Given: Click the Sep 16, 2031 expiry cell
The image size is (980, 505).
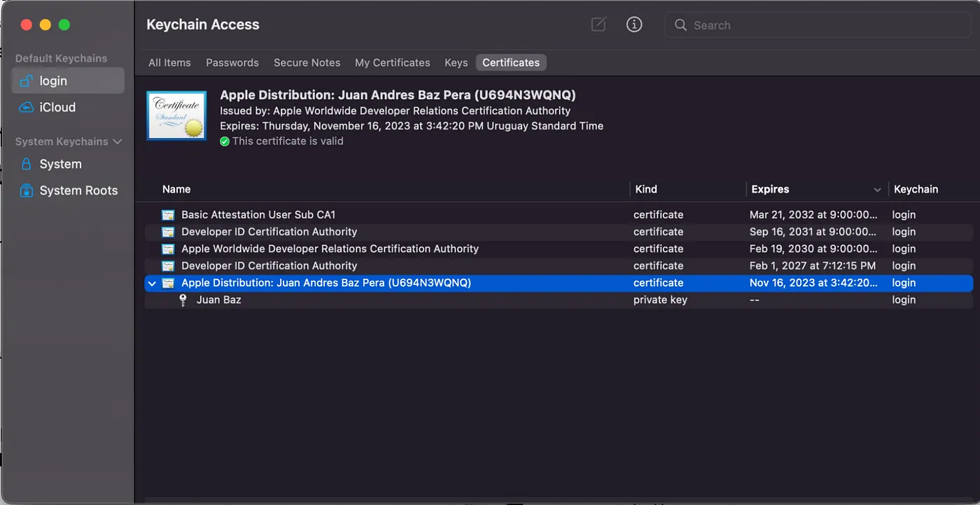Looking at the screenshot, I should coord(813,232).
